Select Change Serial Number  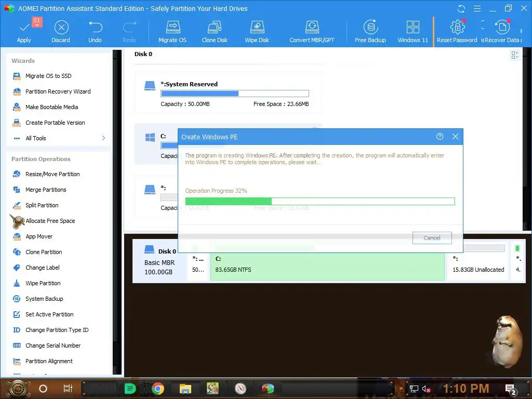[x=53, y=345]
